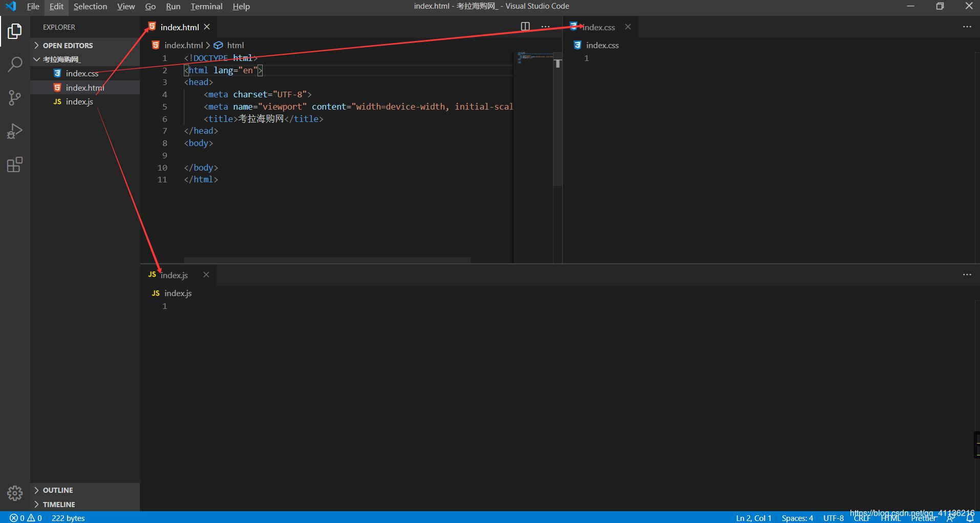
Task: Open the File menu
Action: [x=33, y=6]
